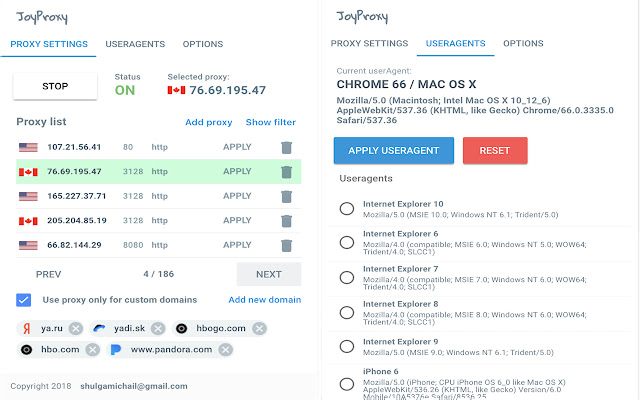Click the HBO icon on hbogo.com chip
This screenshot has width=640, height=400.
tap(182, 329)
